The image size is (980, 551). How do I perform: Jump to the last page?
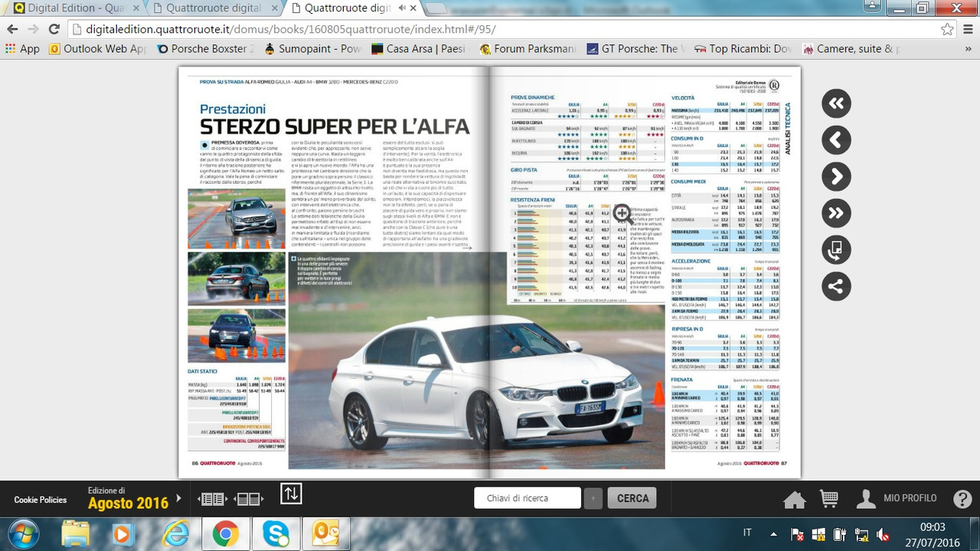836,214
